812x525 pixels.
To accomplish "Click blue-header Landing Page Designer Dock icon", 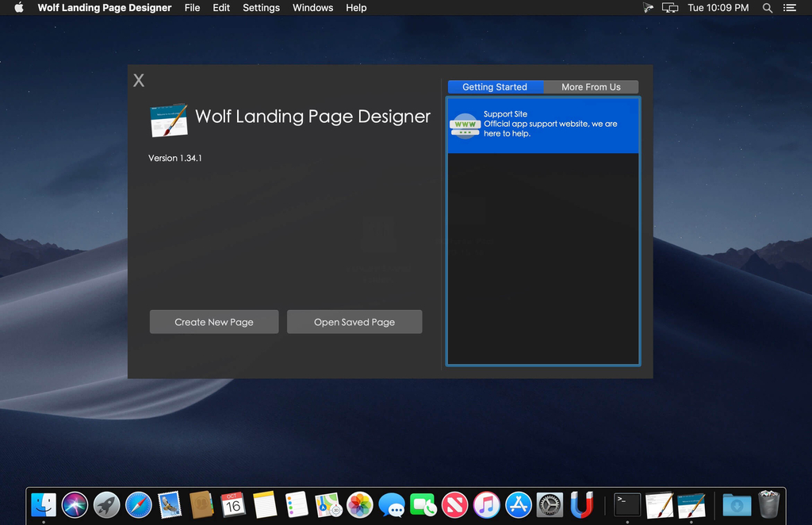I will click(691, 505).
